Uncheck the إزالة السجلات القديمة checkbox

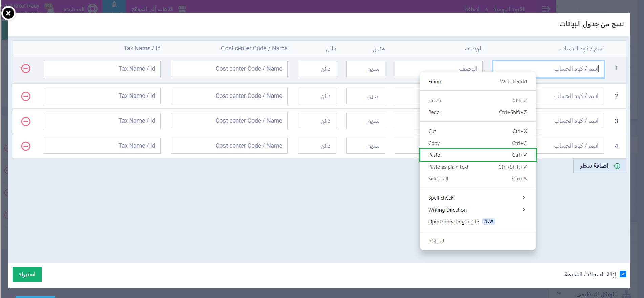[623, 274]
